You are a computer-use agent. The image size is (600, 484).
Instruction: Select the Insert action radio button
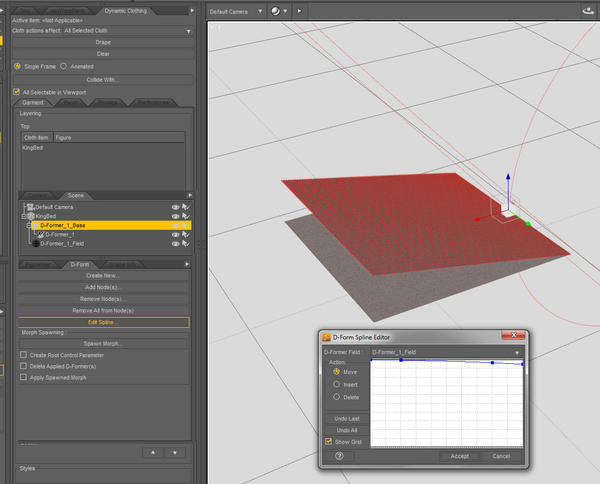[336, 384]
